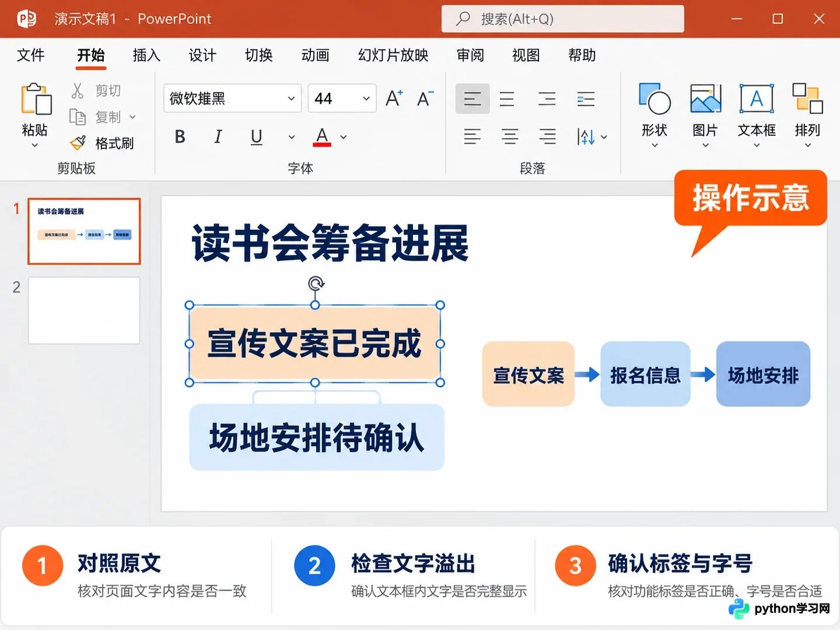Expand the underline style dropdown arrow
Image resolution: width=840 pixels, height=630 pixels.
(x=292, y=137)
